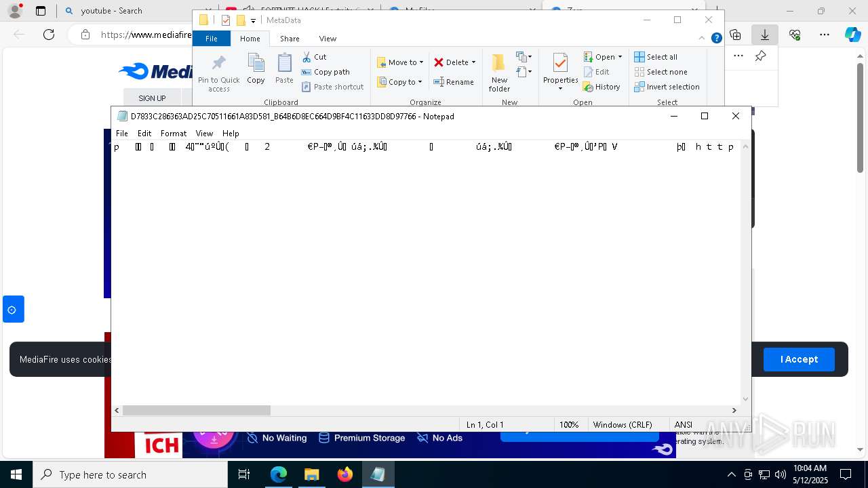Click Windows Start button
The height and width of the screenshot is (488, 868).
point(16,474)
